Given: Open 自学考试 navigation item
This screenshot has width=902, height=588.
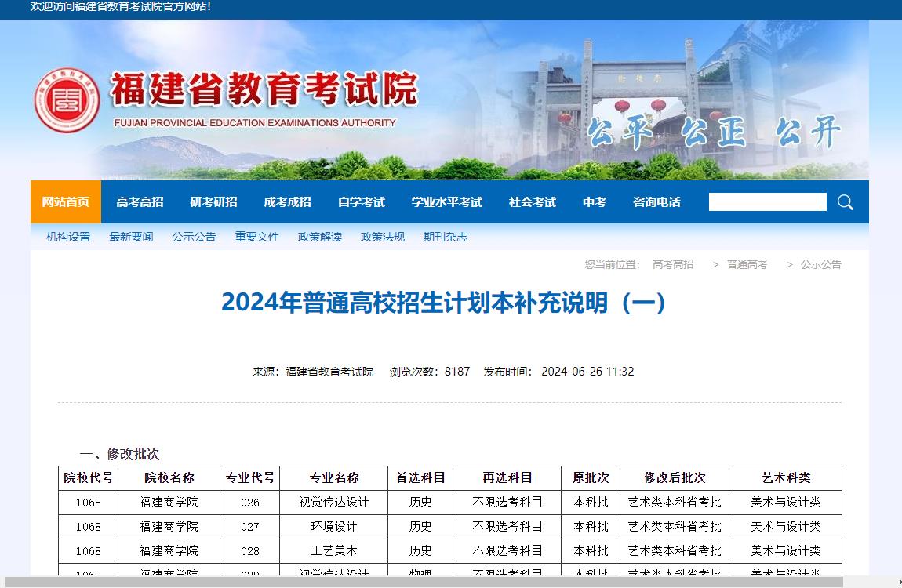Looking at the screenshot, I should coord(361,202).
